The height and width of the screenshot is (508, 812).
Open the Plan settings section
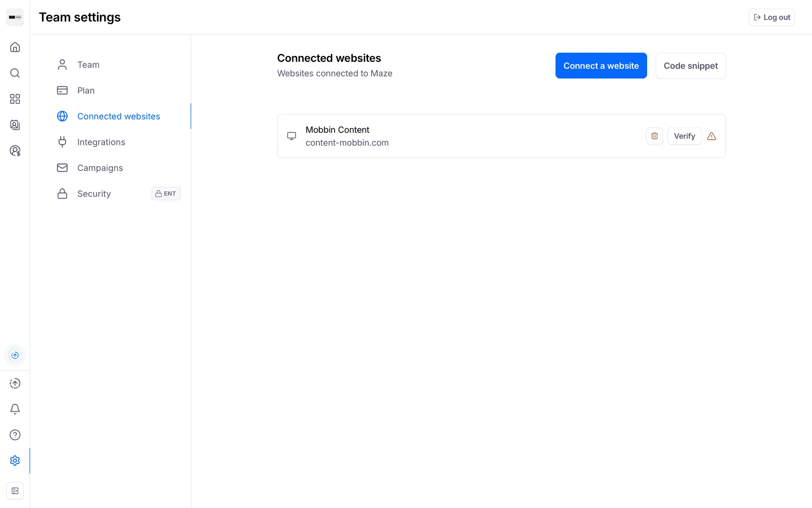pyautogui.click(x=86, y=91)
